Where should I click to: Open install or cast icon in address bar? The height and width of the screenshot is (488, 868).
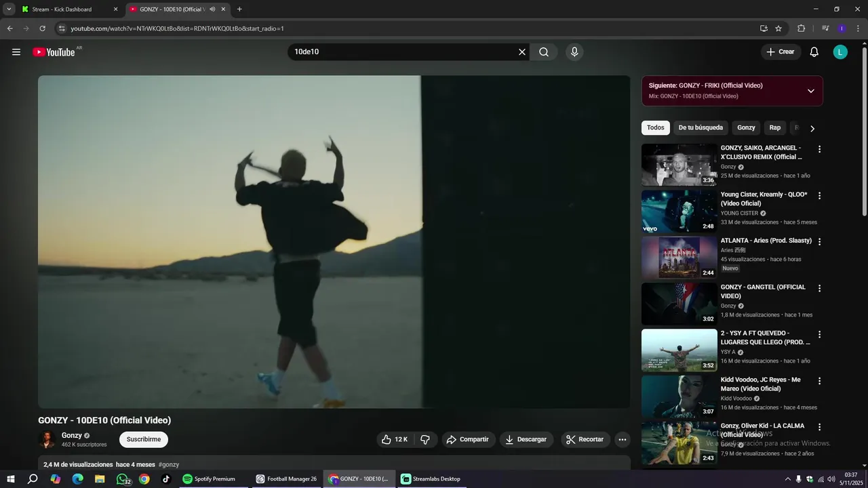[764, 28]
